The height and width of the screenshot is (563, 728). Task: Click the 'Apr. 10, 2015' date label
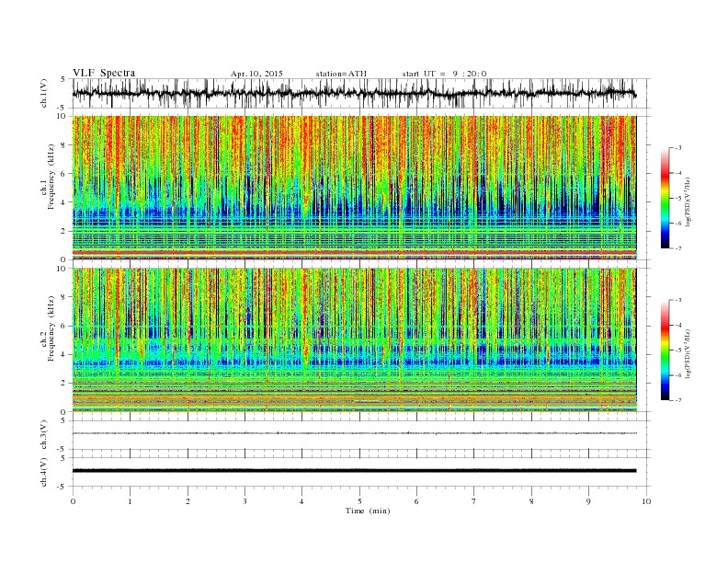[256, 74]
